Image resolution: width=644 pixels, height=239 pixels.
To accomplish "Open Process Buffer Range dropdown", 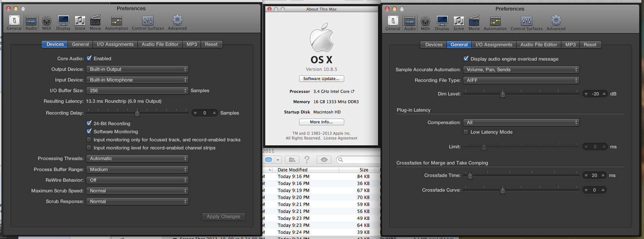I will point(137,169).
